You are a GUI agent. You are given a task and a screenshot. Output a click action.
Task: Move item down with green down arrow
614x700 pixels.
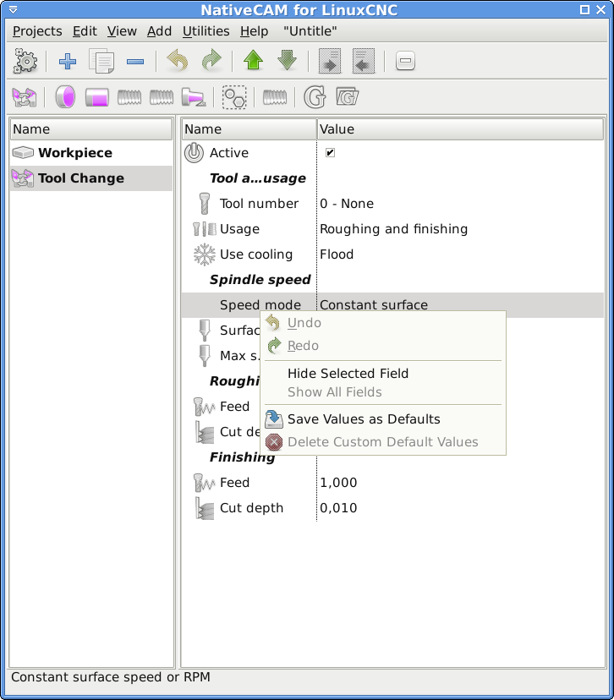[288, 61]
